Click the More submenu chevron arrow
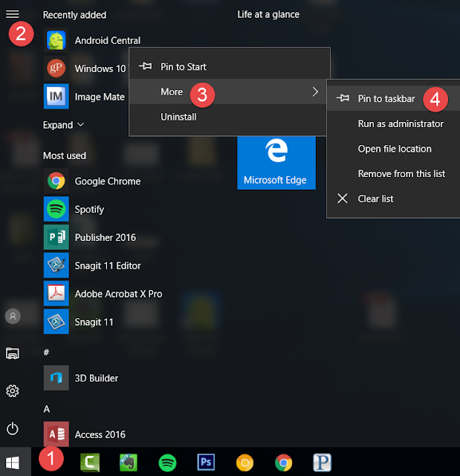 315,91
